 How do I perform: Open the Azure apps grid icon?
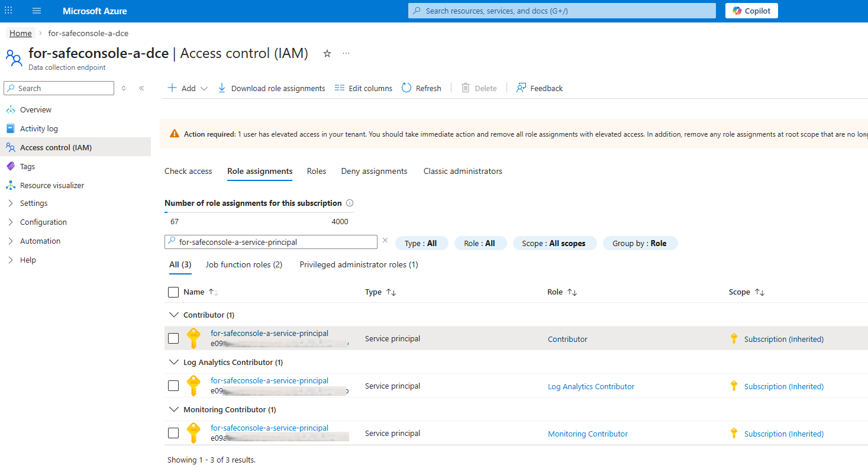[x=8, y=11]
